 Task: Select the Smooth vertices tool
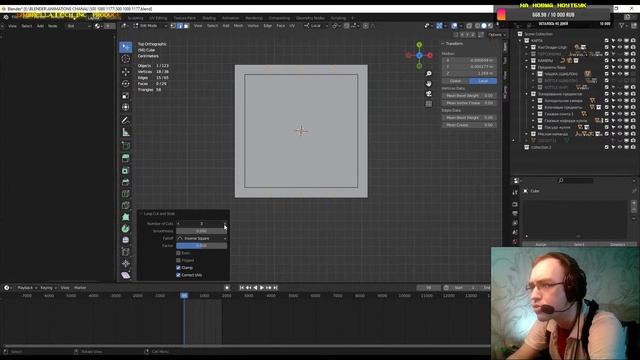(x=126, y=240)
